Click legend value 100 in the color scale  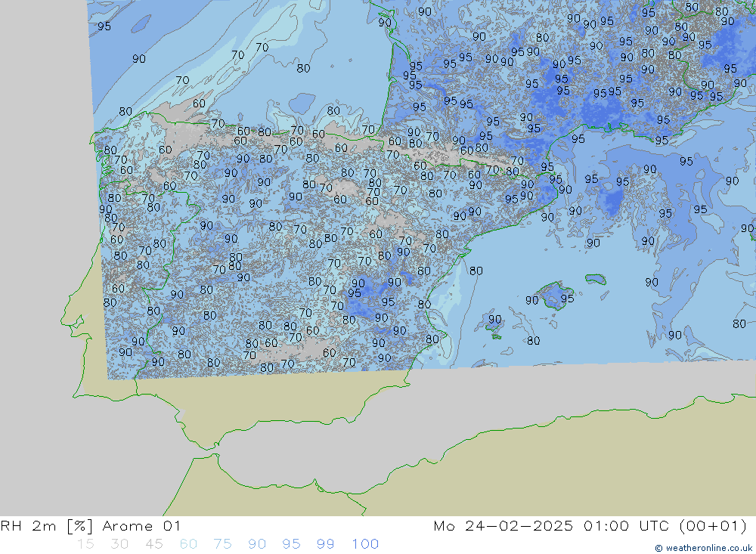(365, 544)
